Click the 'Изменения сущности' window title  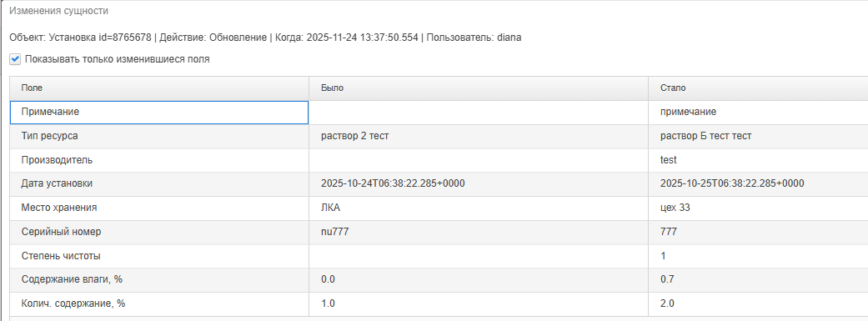coord(58,11)
